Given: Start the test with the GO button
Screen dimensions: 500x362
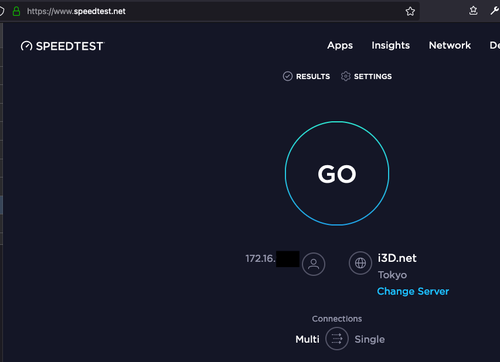Looking at the screenshot, I should [x=337, y=173].
